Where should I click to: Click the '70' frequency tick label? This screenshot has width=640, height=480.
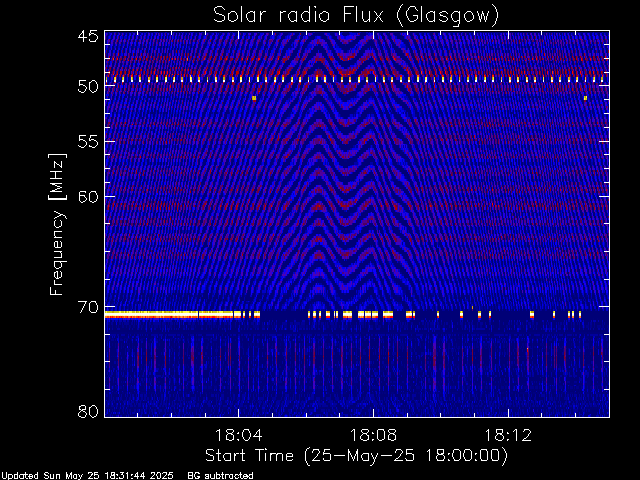(x=88, y=307)
